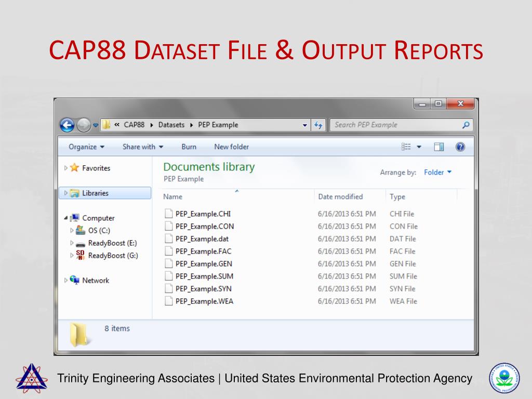Click the refresh button beside address bar

(x=318, y=125)
